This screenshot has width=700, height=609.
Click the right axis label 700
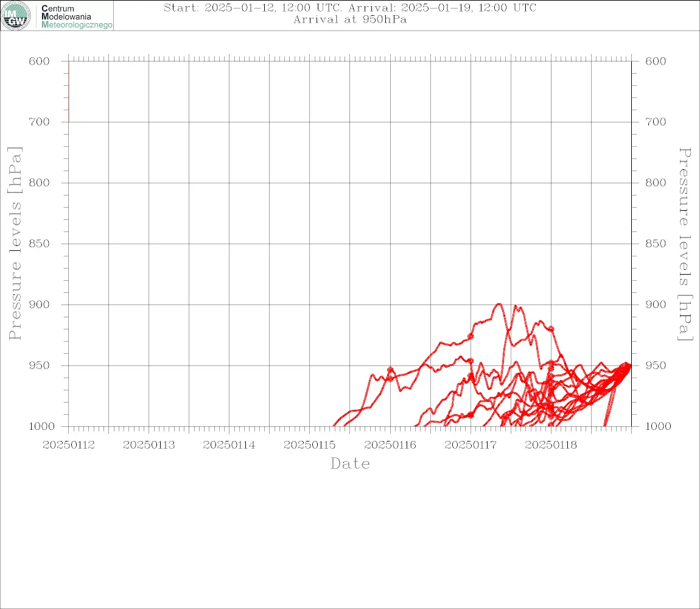[656, 122]
